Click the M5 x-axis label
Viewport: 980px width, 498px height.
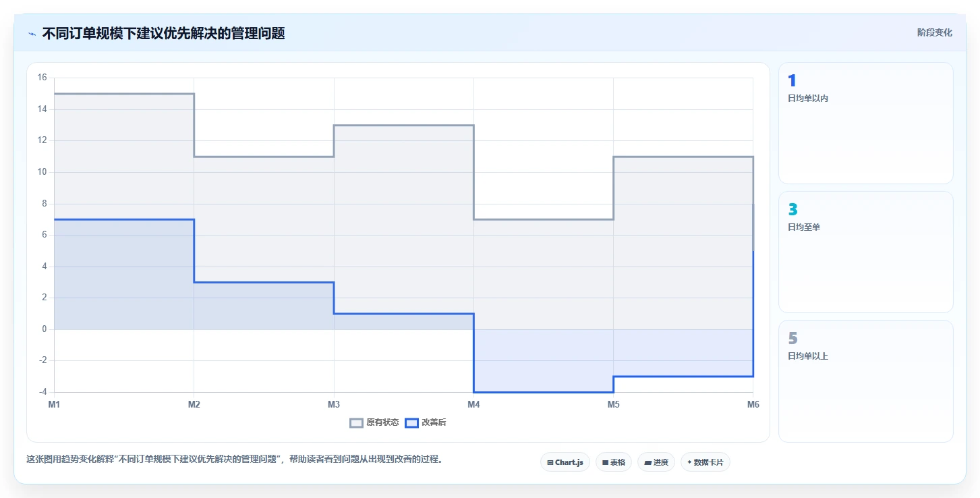(613, 404)
